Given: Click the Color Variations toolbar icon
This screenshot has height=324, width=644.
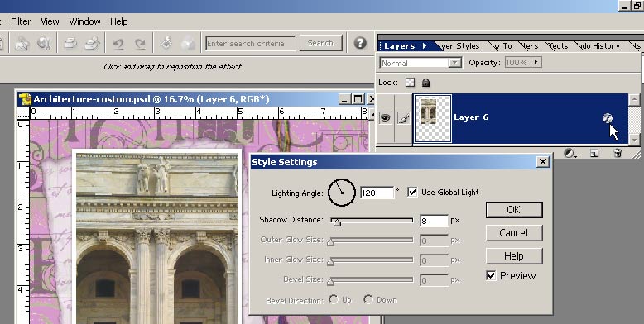Looking at the screenshot, I should (x=188, y=43).
